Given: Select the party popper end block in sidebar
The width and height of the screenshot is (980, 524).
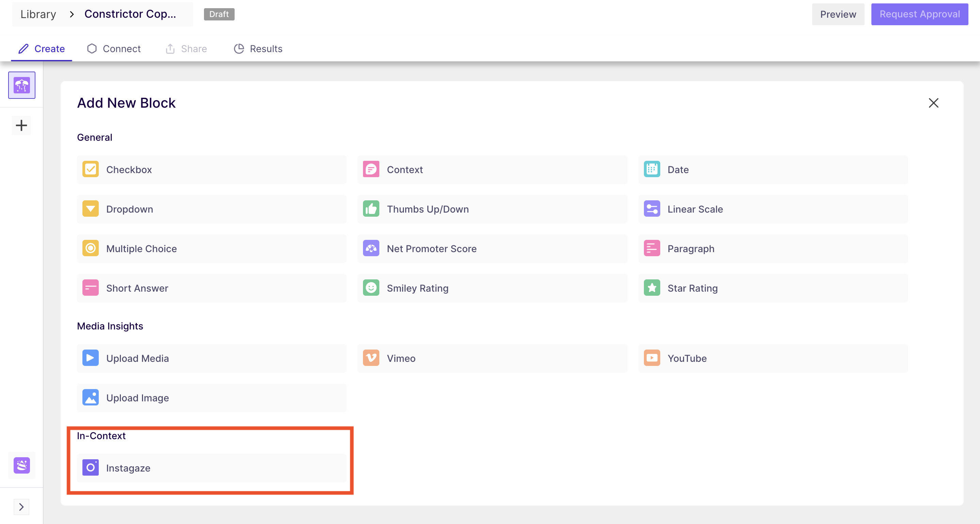Looking at the screenshot, I should point(22,465).
